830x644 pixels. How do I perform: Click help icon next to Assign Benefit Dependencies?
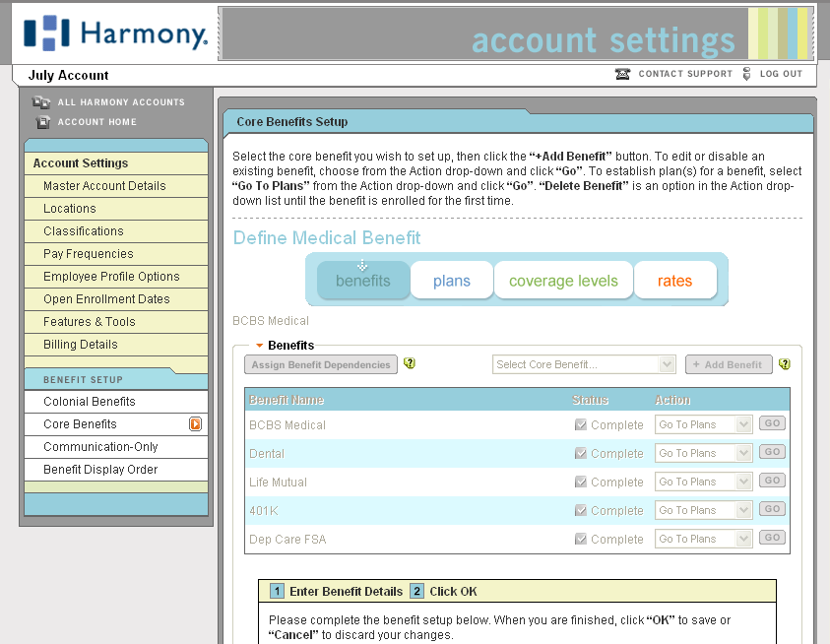[x=410, y=363]
